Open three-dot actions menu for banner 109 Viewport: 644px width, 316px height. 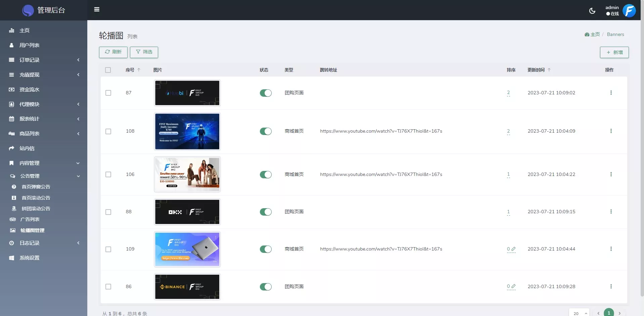[x=611, y=249]
